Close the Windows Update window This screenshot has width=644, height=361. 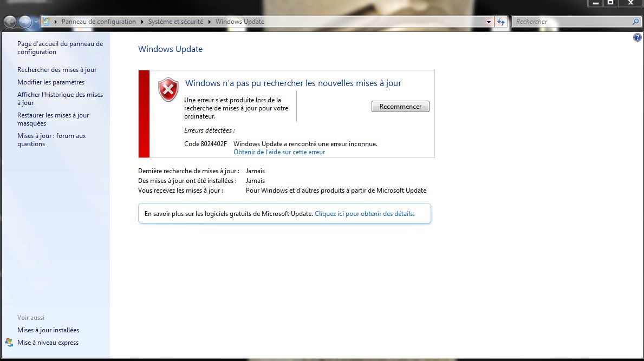[x=630, y=3]
